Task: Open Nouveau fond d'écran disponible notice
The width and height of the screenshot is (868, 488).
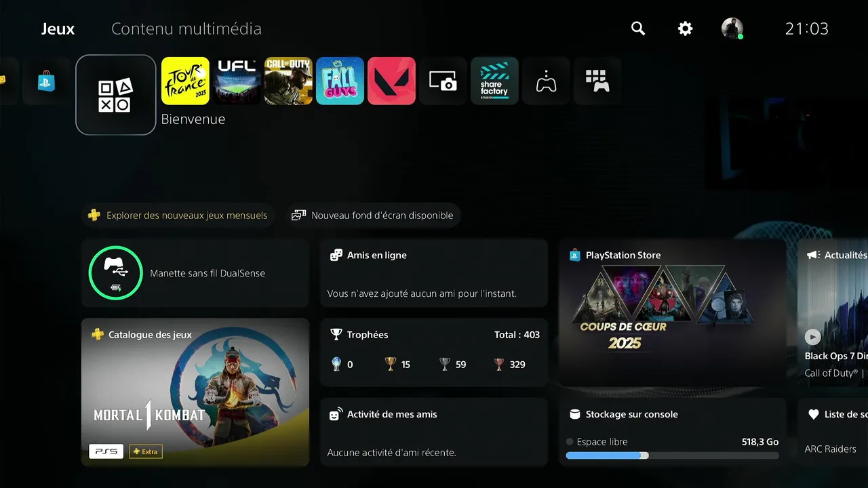Action: [x=373, y=216]
